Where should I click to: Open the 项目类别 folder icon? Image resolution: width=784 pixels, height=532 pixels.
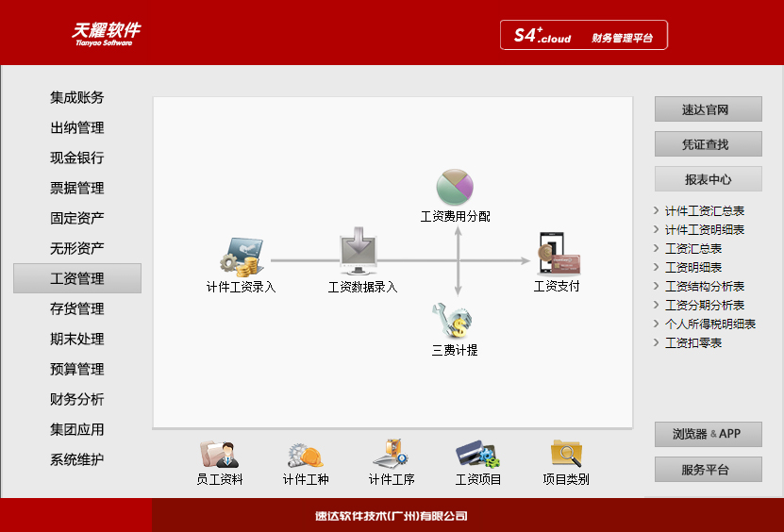pos(565,454)
